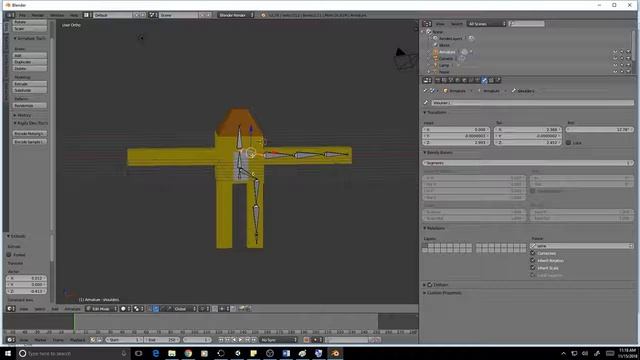Toggle the Connected checkbox in Relations
This screenshot has height=360, width=640.
(532, 253)
